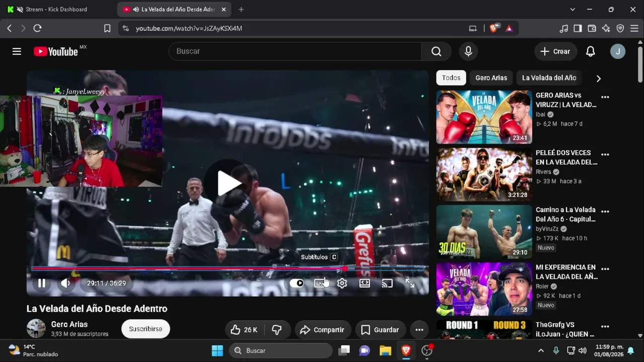The image size is (644, 362).
Task: Open the account avatar menu
Action: (x=618, y=51)
